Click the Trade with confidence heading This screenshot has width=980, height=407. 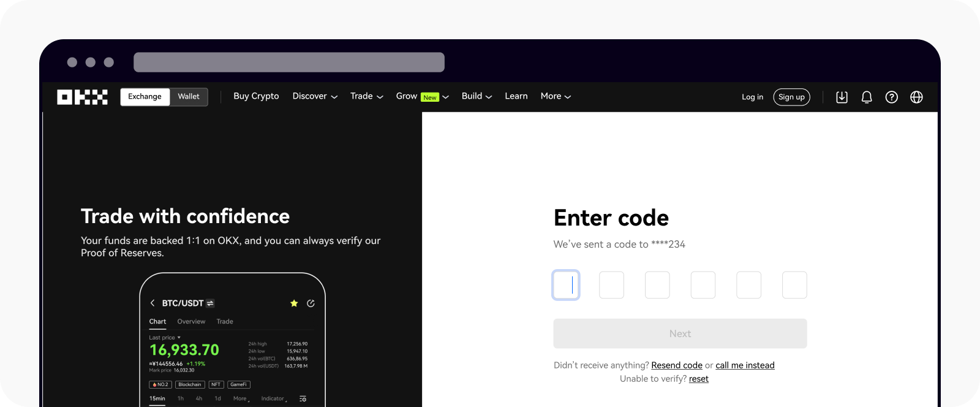[x=185, y=216]
